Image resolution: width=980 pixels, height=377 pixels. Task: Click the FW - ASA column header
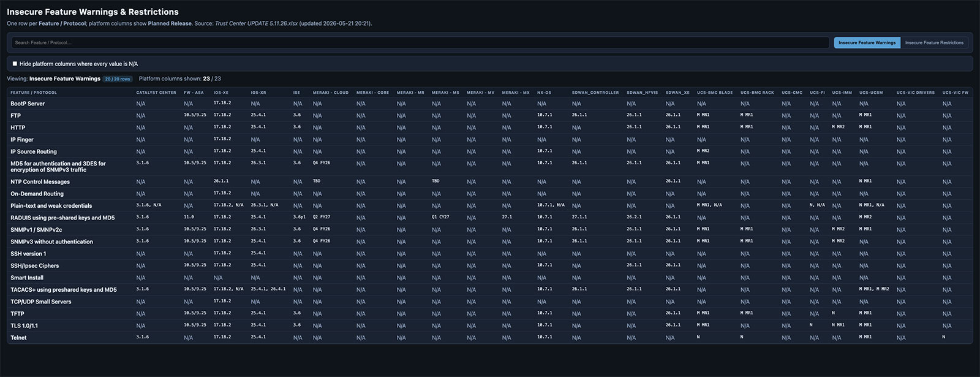pyautogui.click(x=194, y=93)
